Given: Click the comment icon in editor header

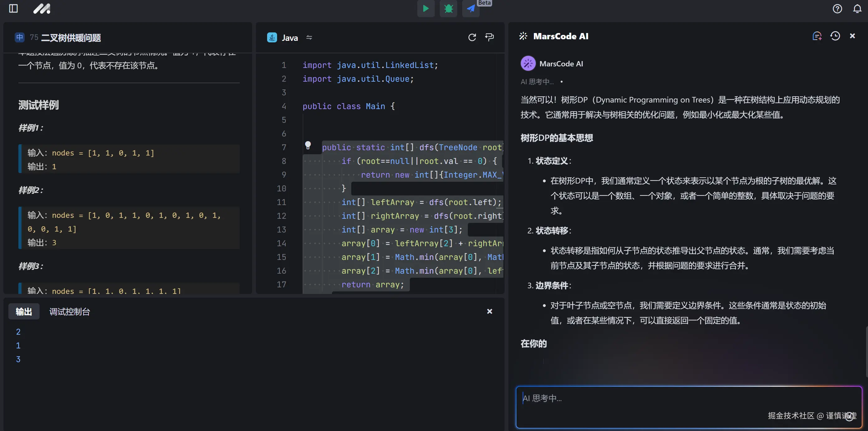Looking at the screenshot, I should coord(489,37).
